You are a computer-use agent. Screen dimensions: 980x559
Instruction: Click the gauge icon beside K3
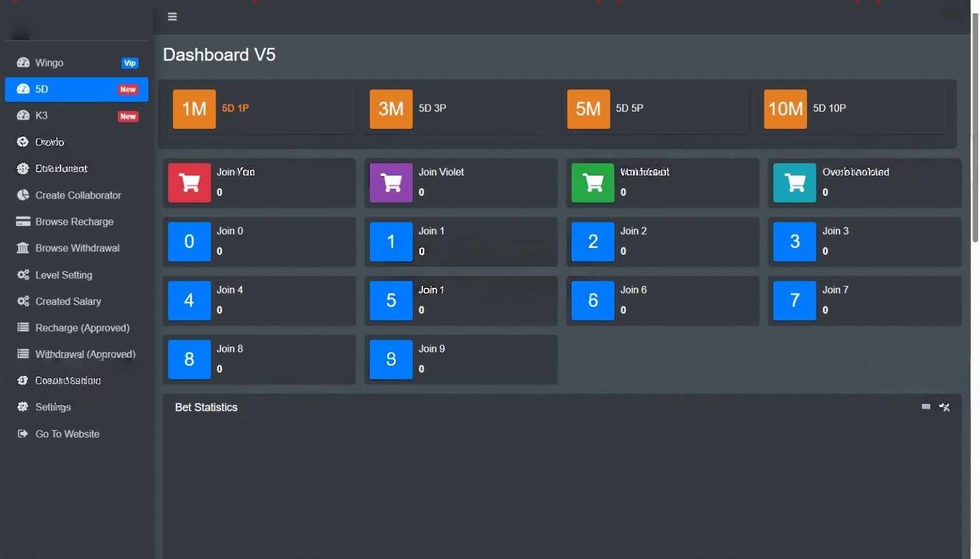[x=23, y=116]
